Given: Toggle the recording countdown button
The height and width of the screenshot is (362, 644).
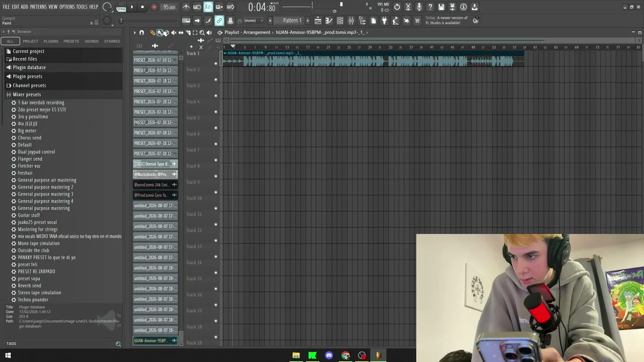Looking at the screenshot, I should coord(208,7).
